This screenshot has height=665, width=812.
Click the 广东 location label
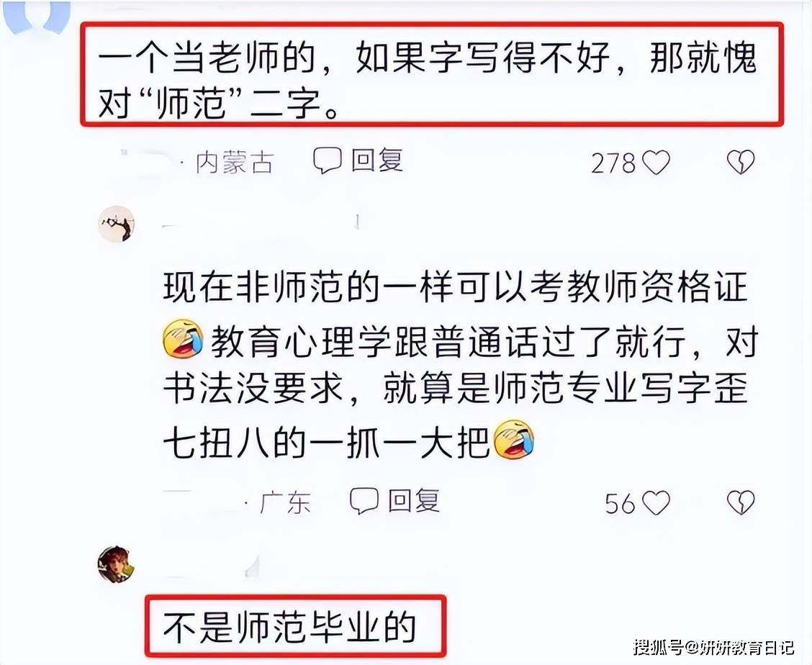click(x=285, y=502)
